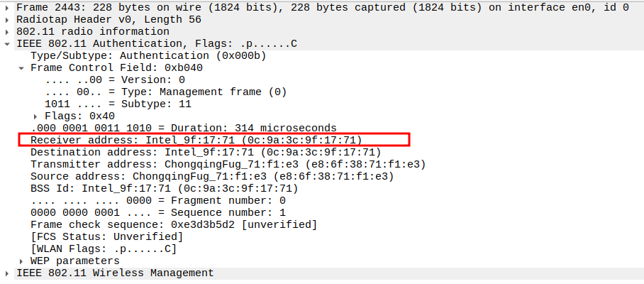Expand IEEE 802.11 Wireless Management section
The height and width of the screenshot is (284, 644).
8,273
